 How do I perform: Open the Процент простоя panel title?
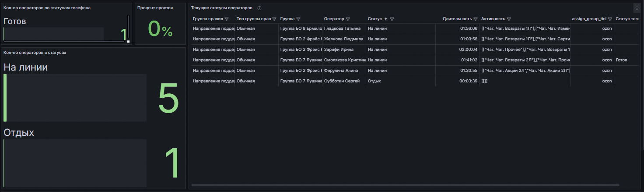coord(155,8)
